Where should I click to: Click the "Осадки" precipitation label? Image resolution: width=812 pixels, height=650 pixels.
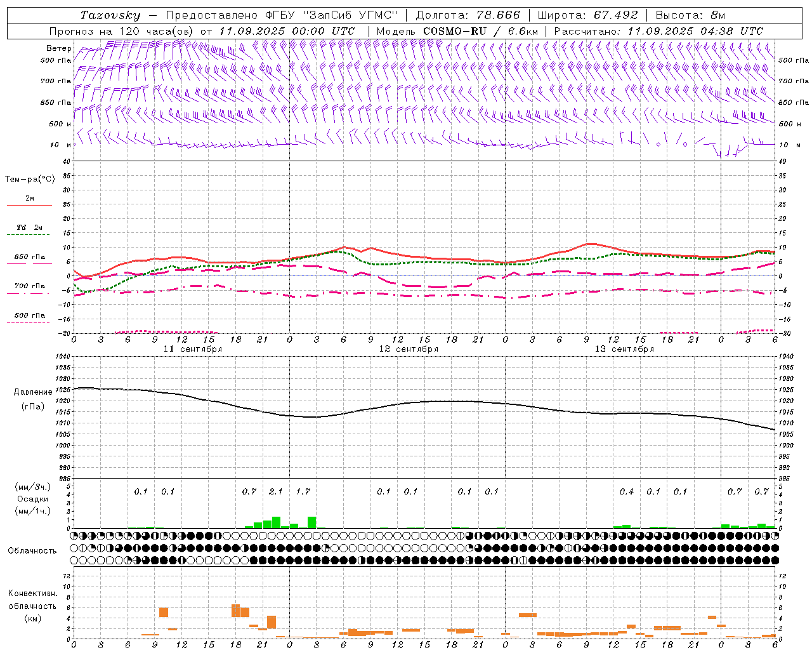[33, 499]
